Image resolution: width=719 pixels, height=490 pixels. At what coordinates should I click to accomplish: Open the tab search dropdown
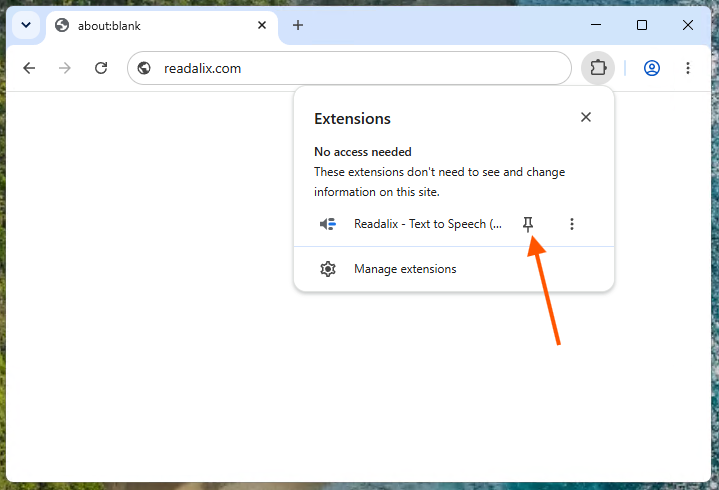26,25
